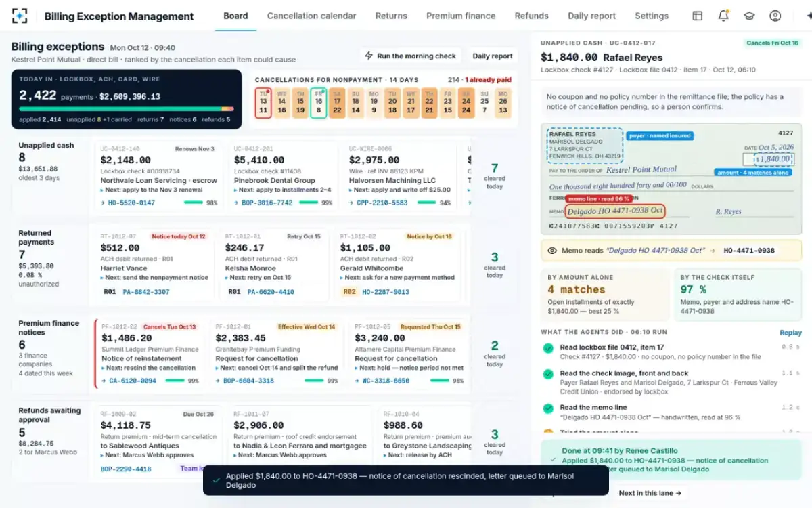Click the '3 cleared today' count for Returned payments
Image resolution: width=812 pixels, height=508 pixels.
click(495, 265)
